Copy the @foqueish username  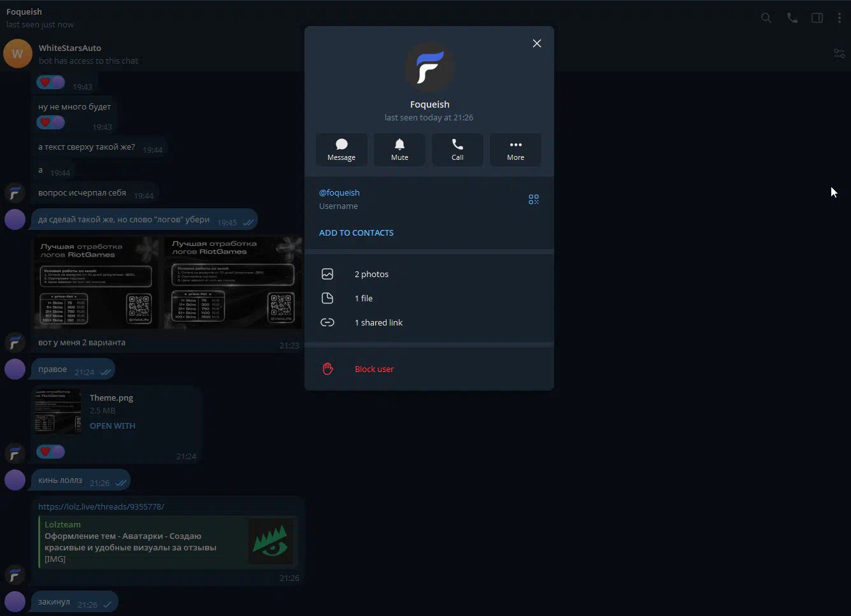tap(340, 192)
